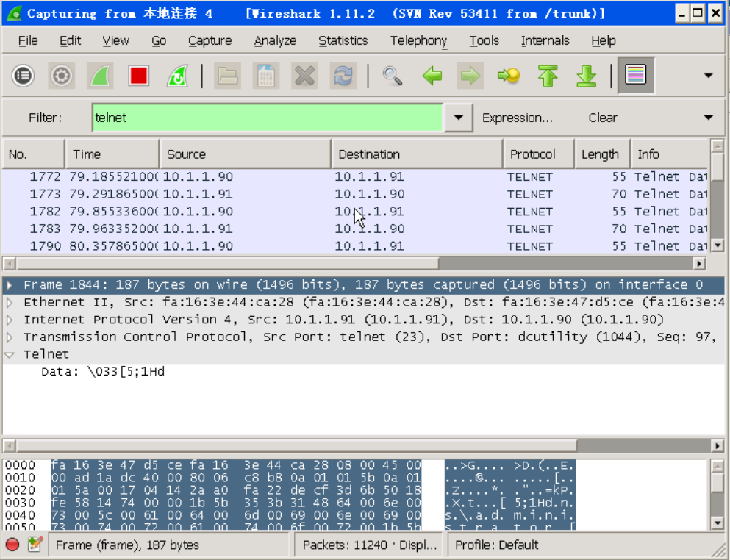This screenshot has width=730, height=560.
Task: Sort by the Length column header
Action: (x=603, y=154)
